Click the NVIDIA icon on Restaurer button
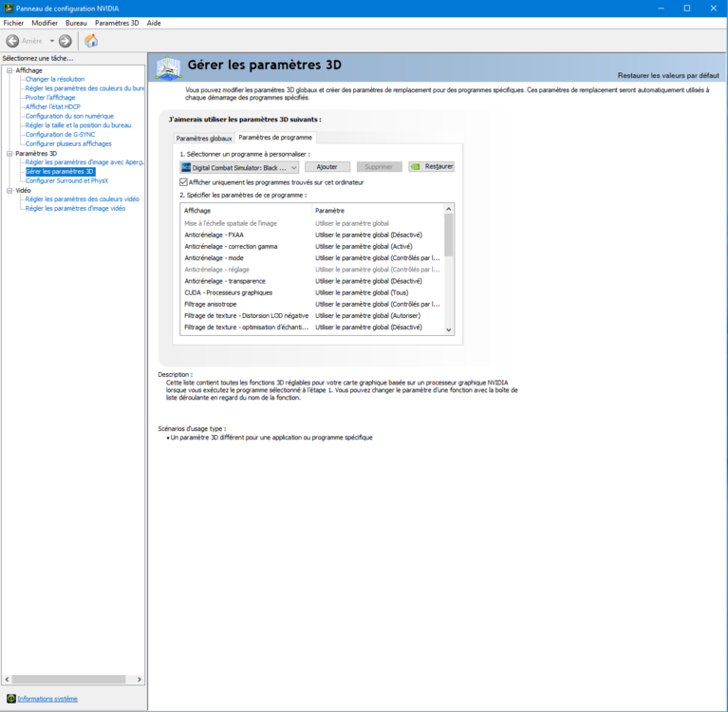 [x=416, y=167]
